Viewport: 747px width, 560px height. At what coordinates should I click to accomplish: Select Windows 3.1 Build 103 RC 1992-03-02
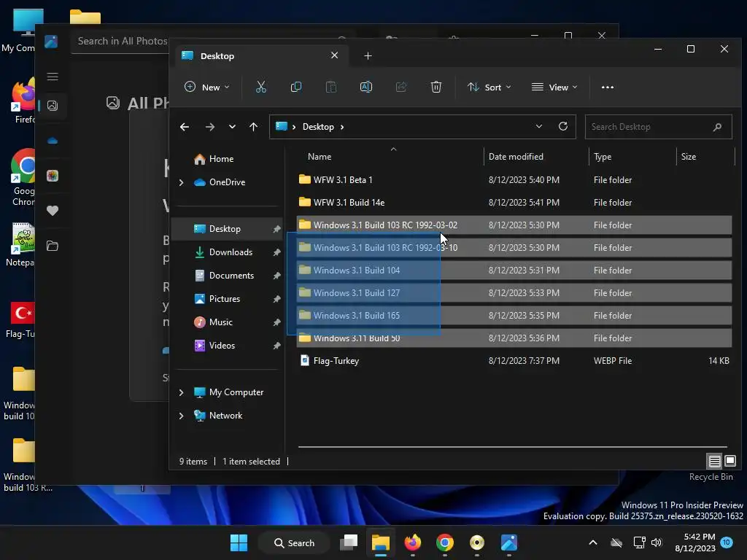coord(514,225)
